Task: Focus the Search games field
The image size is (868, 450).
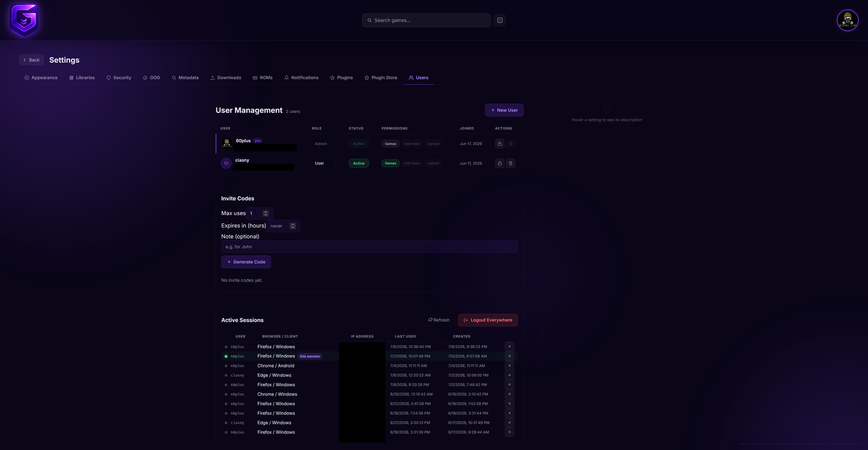Action: tap(426, 20)
